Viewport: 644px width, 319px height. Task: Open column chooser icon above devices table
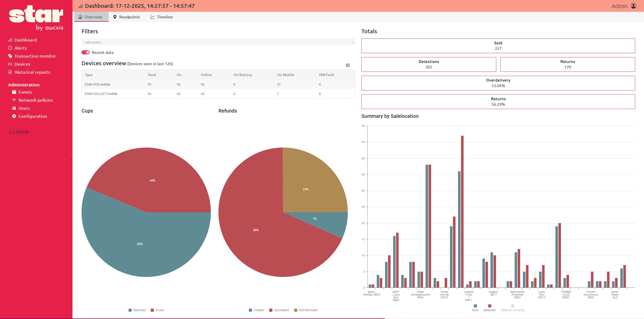tap(348, 65)
